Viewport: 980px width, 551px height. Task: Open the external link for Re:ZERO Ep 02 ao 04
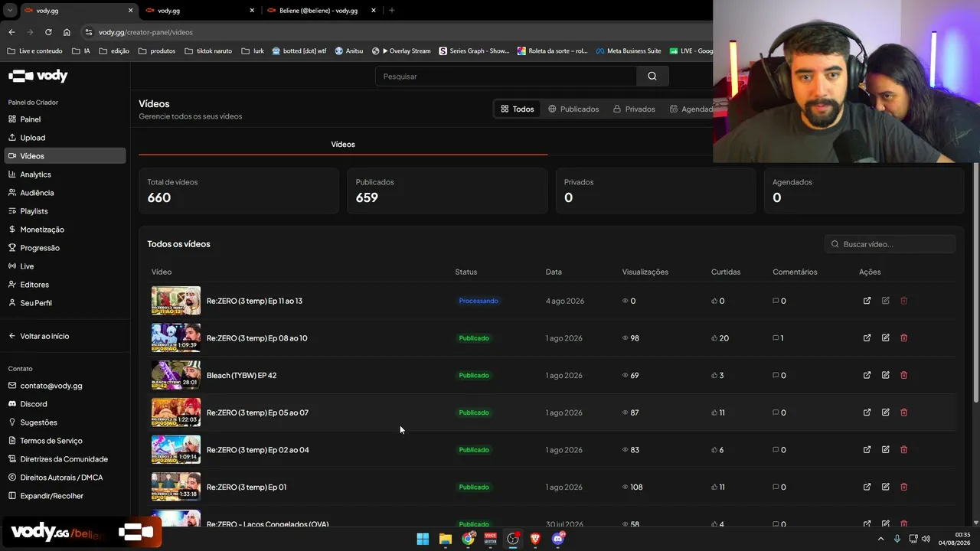pyautogui.click(x=867, y=450)
